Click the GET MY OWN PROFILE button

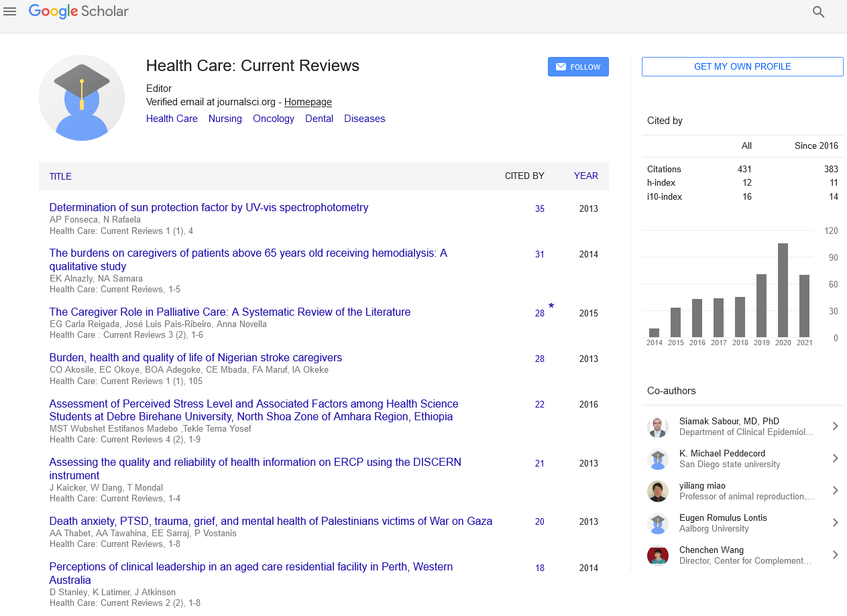click(x=742, y=67)
